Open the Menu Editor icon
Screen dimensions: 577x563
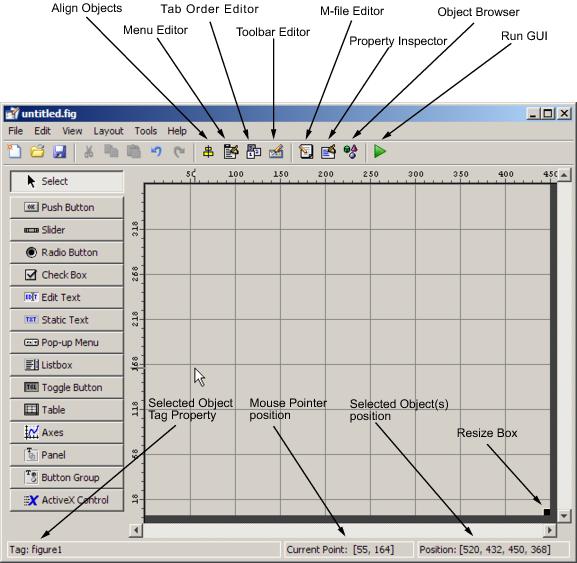231,151
